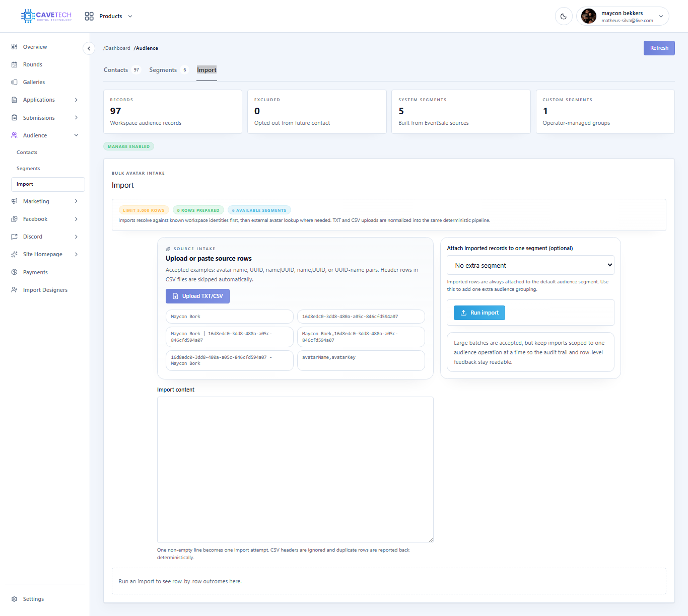Click the '0 ROWS PREPARED' badge
Viewport: 688px width, 616px height.
click(198, 210)
